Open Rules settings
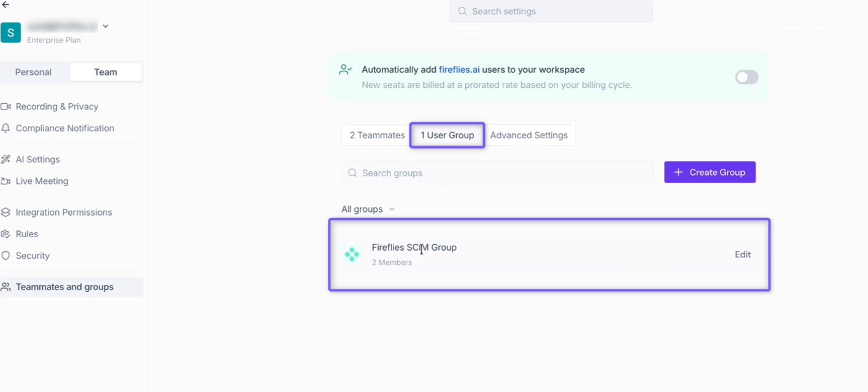Image resolution: width=868 pixels, height=392 pixels. coord(27,234)
